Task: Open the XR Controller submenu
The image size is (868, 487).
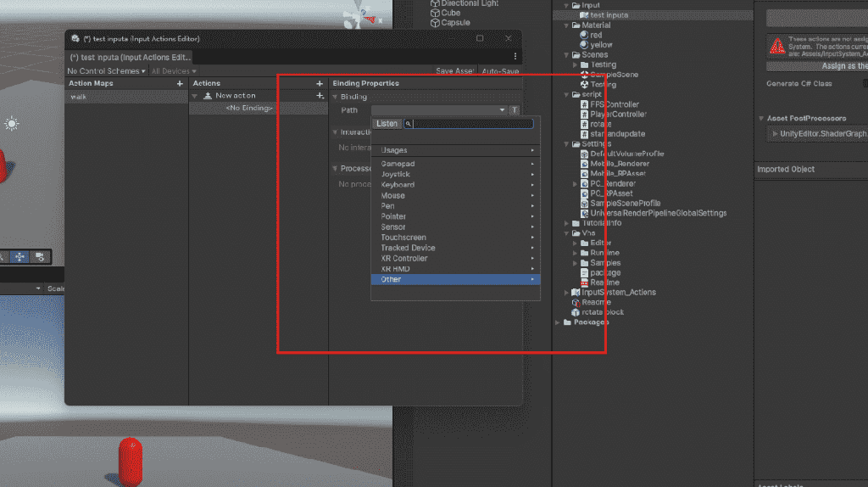Action: [x=455, y=258]
